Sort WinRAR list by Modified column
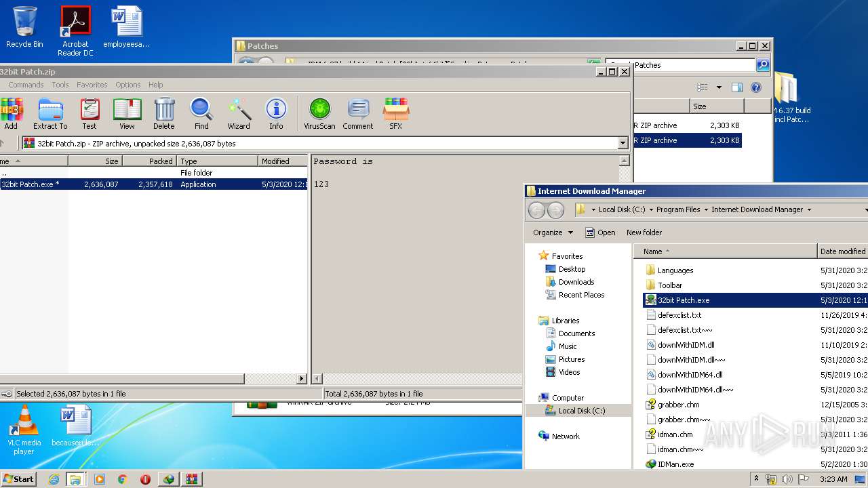Viewport: 868px width, 488px height. coord(283,161)
